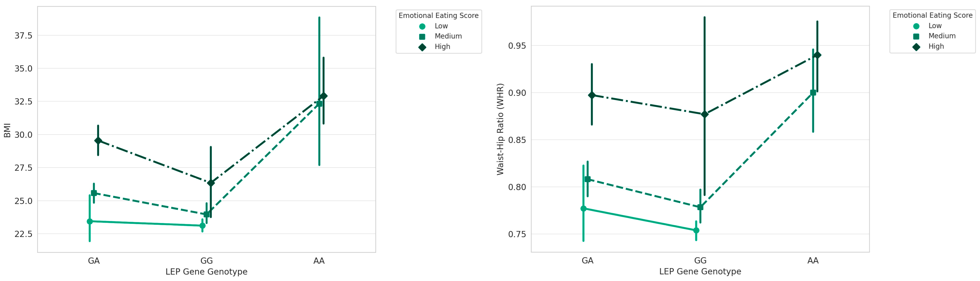Viewport: 980px width, 281px height.
Task: Click the 37.5 y-axis tick label
Action: pyautogui.click(x=23, y=36)
